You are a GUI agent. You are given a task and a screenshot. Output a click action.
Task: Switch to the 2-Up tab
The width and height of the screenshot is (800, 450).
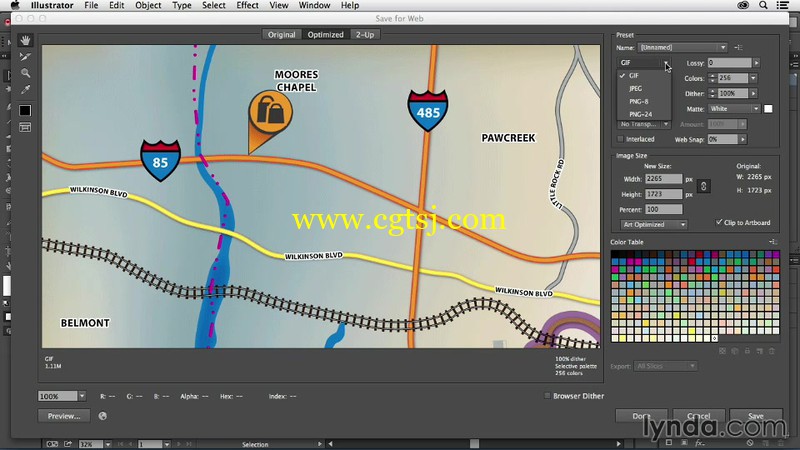coord(365,35)
